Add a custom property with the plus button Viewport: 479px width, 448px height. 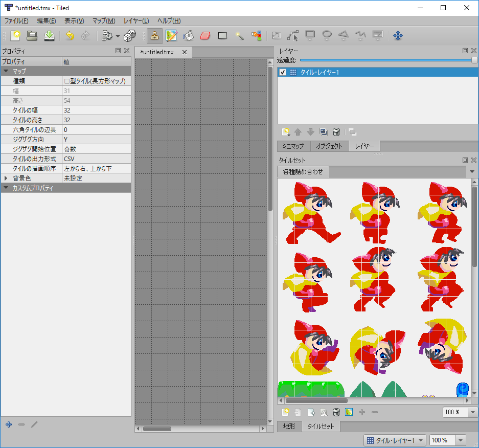coord(8,424)
